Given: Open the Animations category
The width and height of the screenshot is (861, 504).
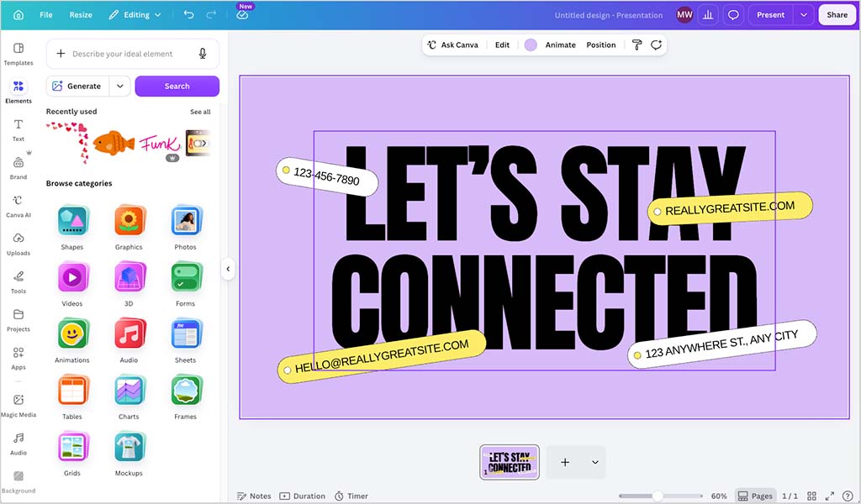Looking at the screenshot, I should click(x=72, y=340).
